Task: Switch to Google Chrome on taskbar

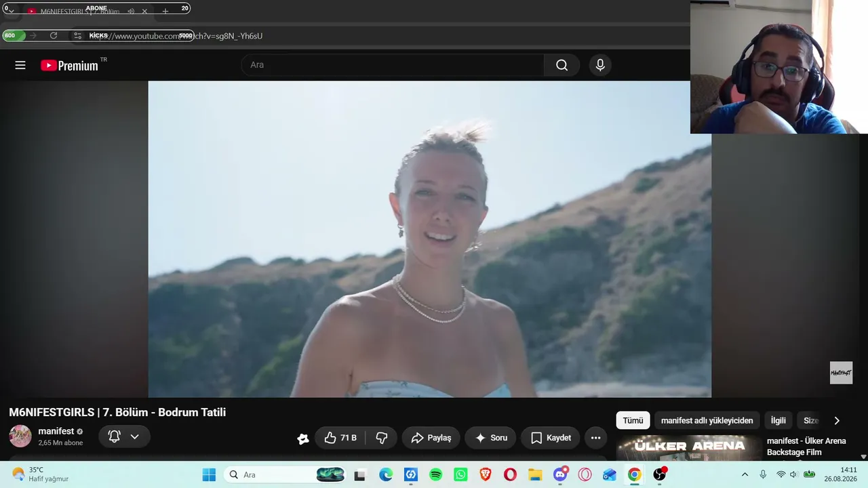Action: 634,474
